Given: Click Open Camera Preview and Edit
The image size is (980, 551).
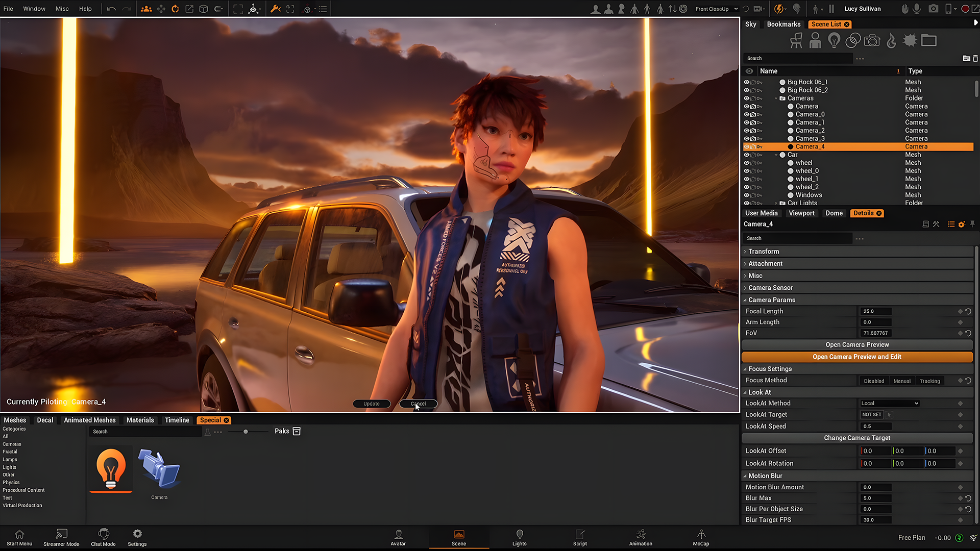Looking at the screenshot, I should pyautogui.click(x=857, y=357).
